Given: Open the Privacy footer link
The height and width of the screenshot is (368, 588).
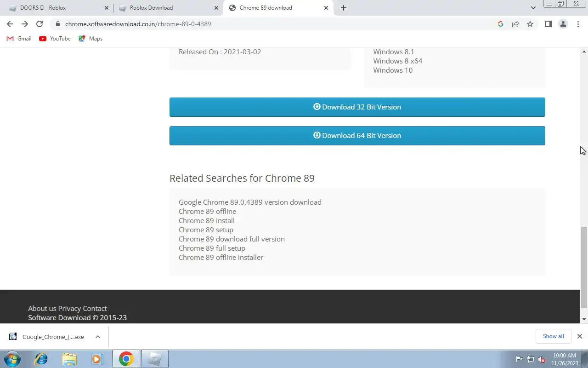Looking at the screenshot, I should tap(69, 309).
